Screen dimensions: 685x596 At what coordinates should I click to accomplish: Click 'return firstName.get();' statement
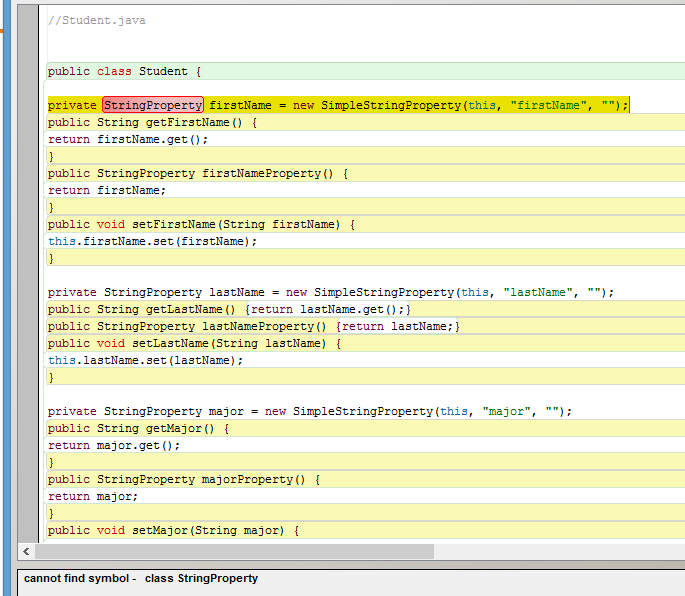[128, 139]
